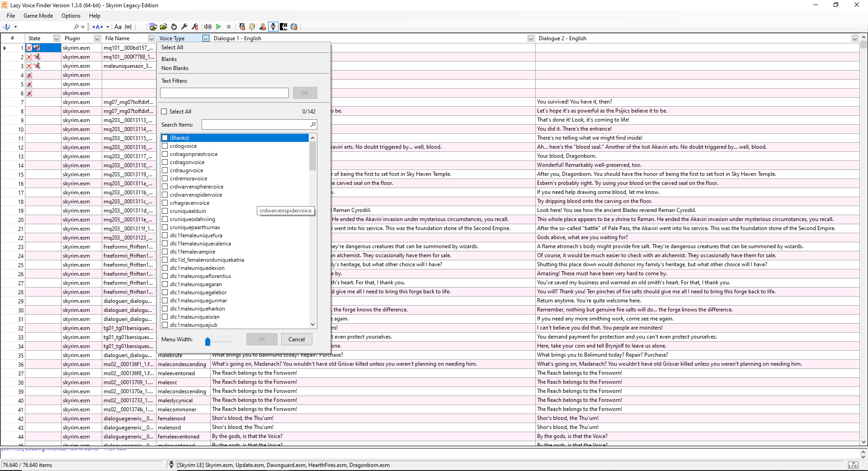This screenshot has width=868, height=471.
Task: Click the main toolbar search text box
Action: (45, 27)
